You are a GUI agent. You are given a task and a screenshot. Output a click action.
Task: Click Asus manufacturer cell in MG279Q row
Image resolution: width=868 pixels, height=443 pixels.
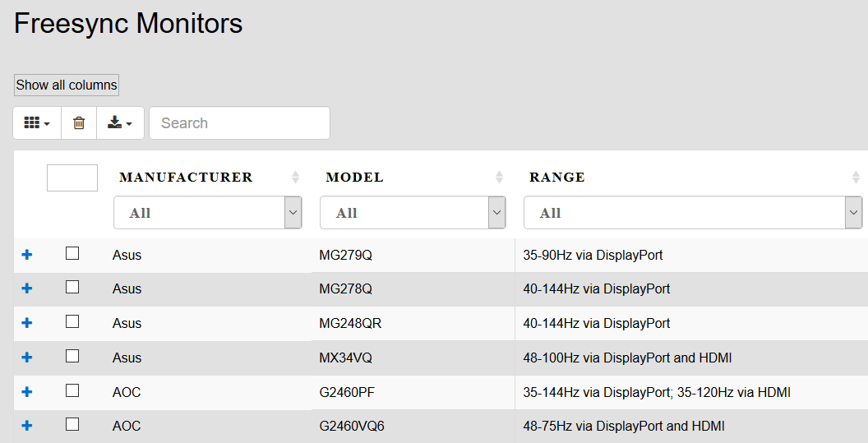point(127,256)
